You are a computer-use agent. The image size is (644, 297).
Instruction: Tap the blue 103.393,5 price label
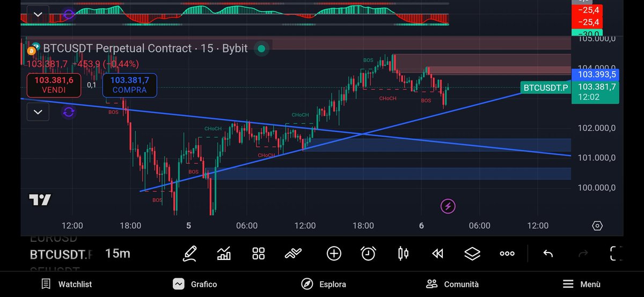pyautogui.click(x=596, y=75)
